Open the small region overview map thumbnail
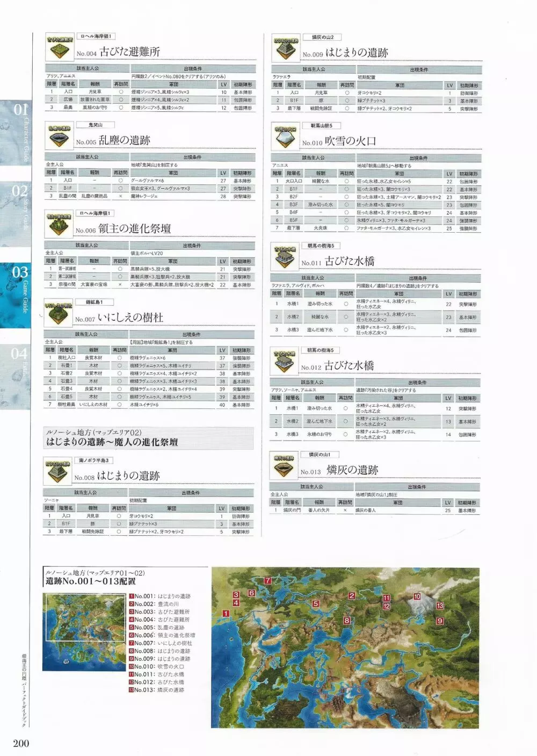The width and height of the screenshot is (537, 756). point(85,618)
